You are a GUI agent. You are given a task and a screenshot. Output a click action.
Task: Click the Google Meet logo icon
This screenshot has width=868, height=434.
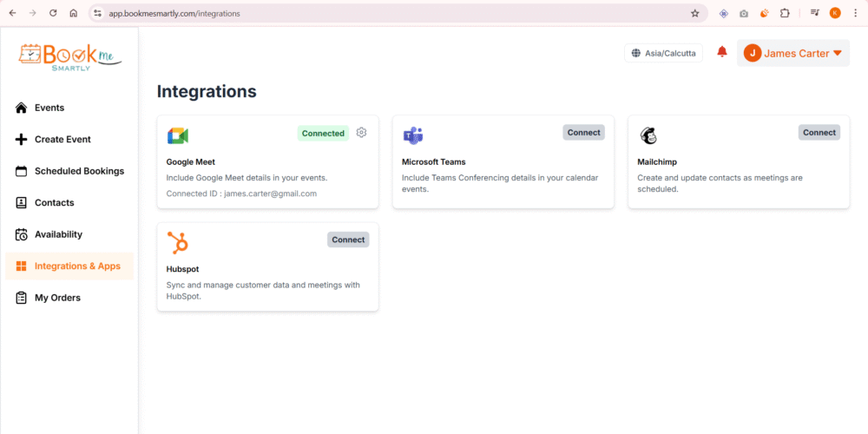click(x=178, y=135)
